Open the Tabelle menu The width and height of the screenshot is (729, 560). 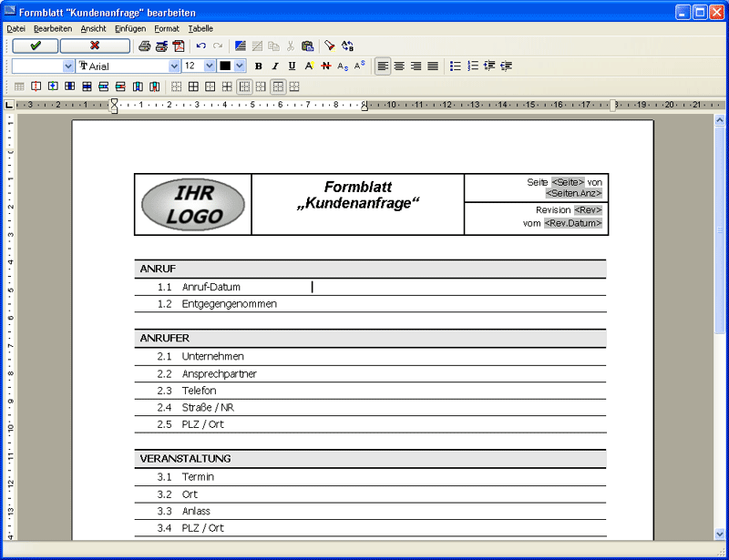coord(200,28)
